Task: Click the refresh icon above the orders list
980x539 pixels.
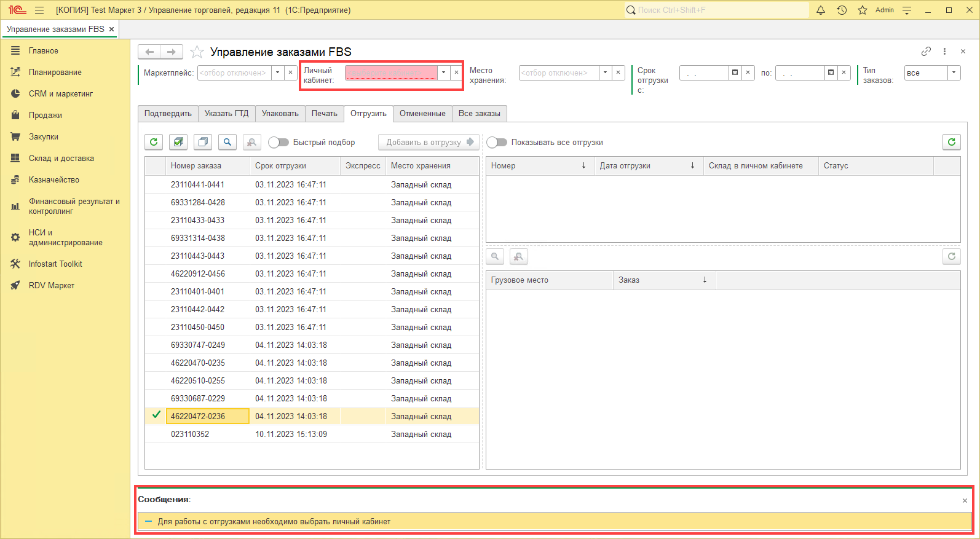Action: click(x=154, y=142)
